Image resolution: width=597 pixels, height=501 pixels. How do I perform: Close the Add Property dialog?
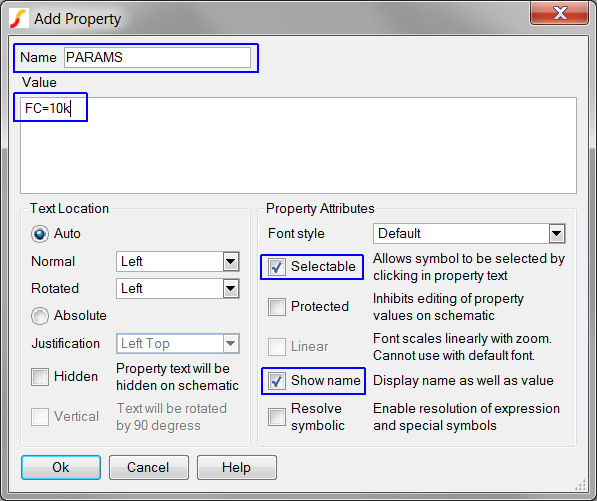pos(559,13)
